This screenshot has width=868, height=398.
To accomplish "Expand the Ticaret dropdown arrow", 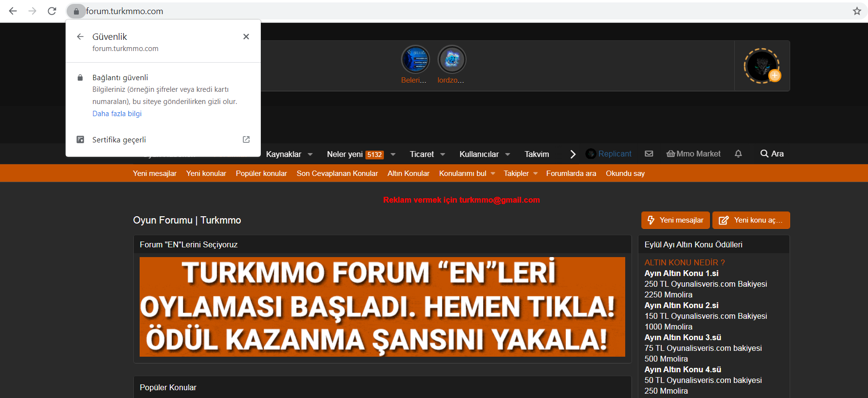I will pyautogui.click(x=442, y=155).
